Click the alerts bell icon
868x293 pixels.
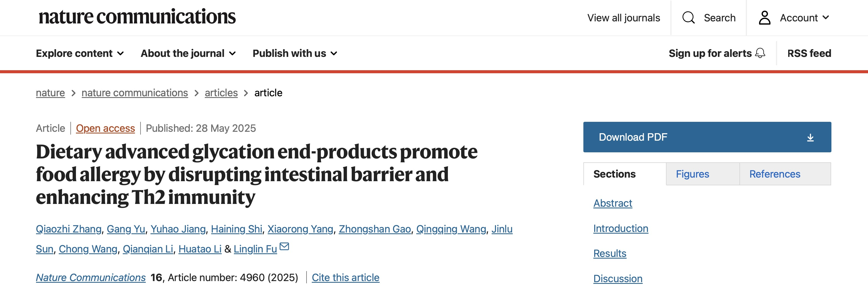click(x=760, y=53)
